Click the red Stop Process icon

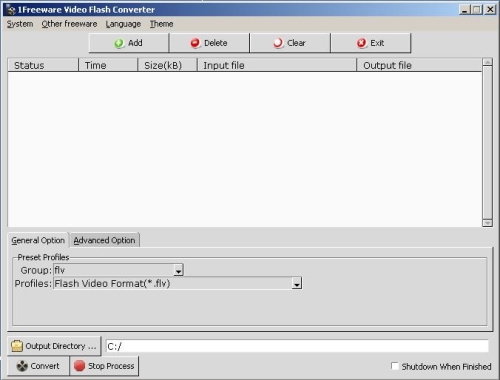pyautogui.click(x=80, y=366)
